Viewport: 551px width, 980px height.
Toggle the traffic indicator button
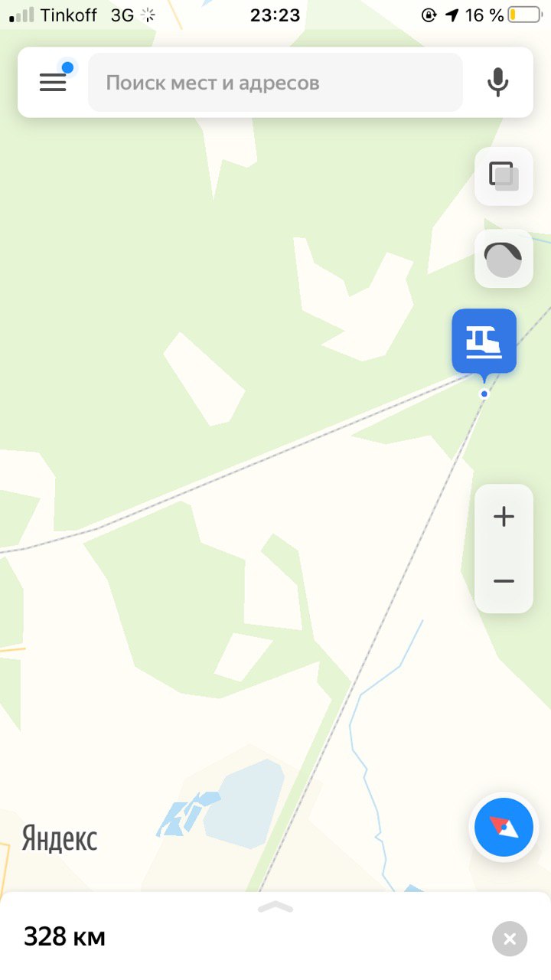pos(504,259)
